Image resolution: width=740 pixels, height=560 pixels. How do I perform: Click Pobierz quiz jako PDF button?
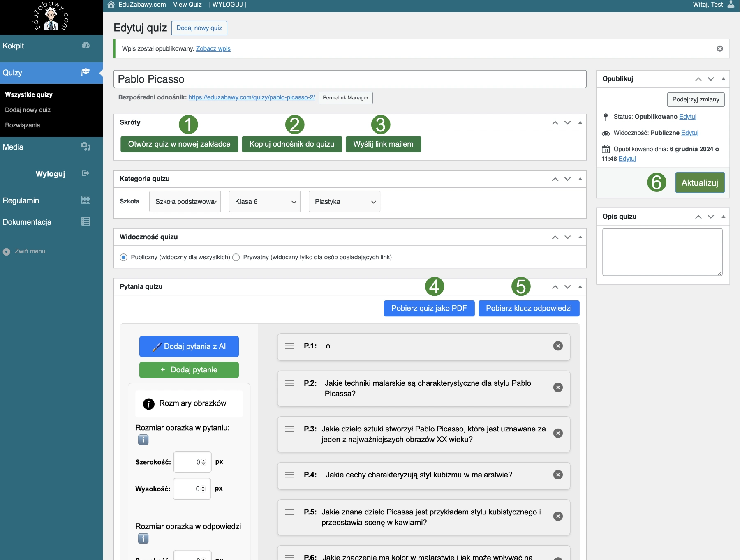coord(429,308)
